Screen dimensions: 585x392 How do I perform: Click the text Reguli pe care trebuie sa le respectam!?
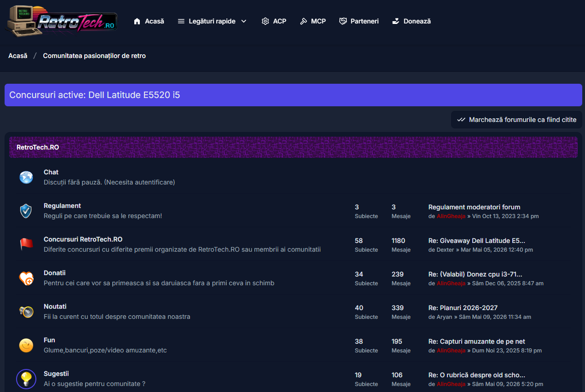click(x=103, y=216)
